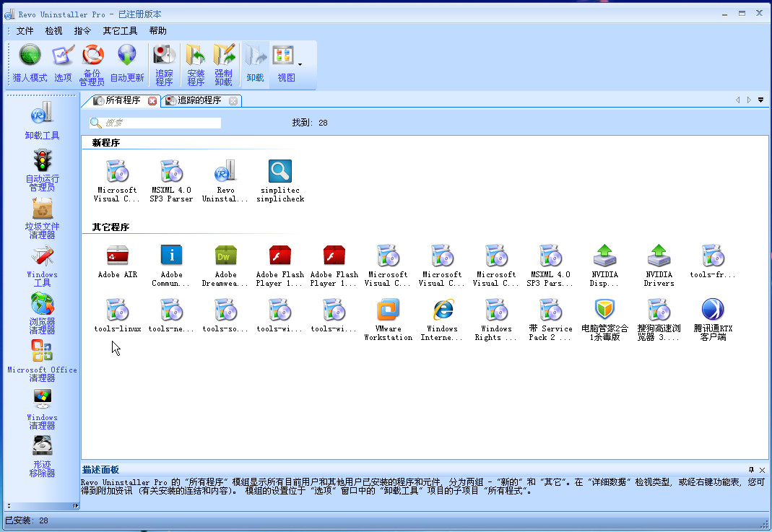Open the 帮助 menu

point(157,31)
